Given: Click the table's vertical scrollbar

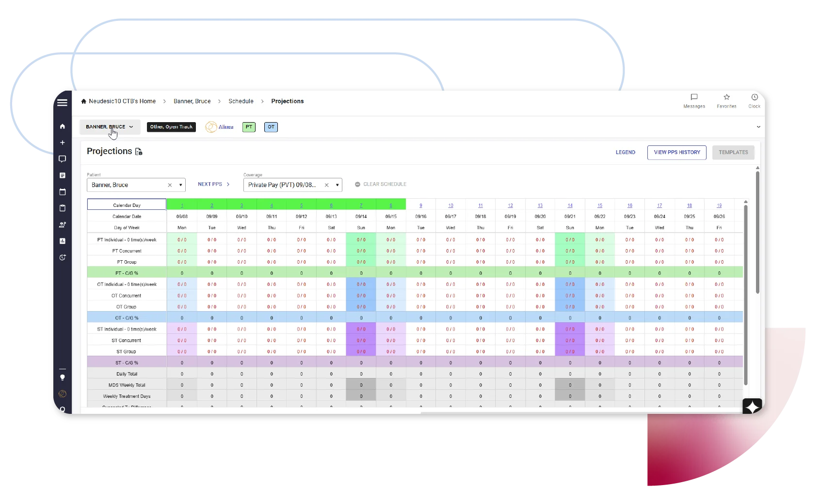Looking at the screenshot, I should (746, 291).
